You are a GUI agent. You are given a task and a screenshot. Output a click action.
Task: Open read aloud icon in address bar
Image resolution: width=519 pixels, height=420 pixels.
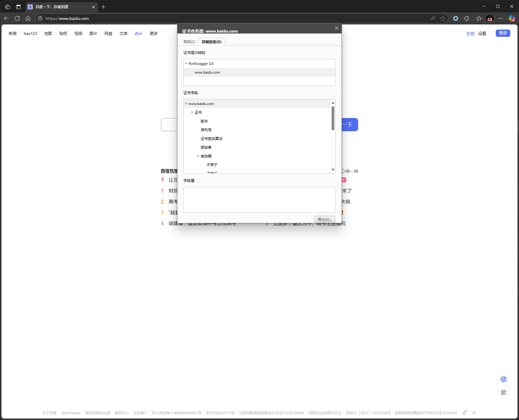click(433, 18)
